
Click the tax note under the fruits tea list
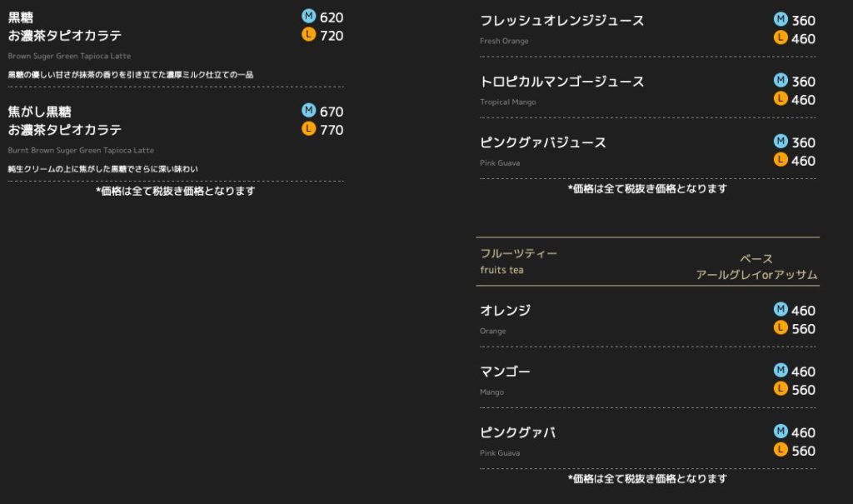click(647, 478)
